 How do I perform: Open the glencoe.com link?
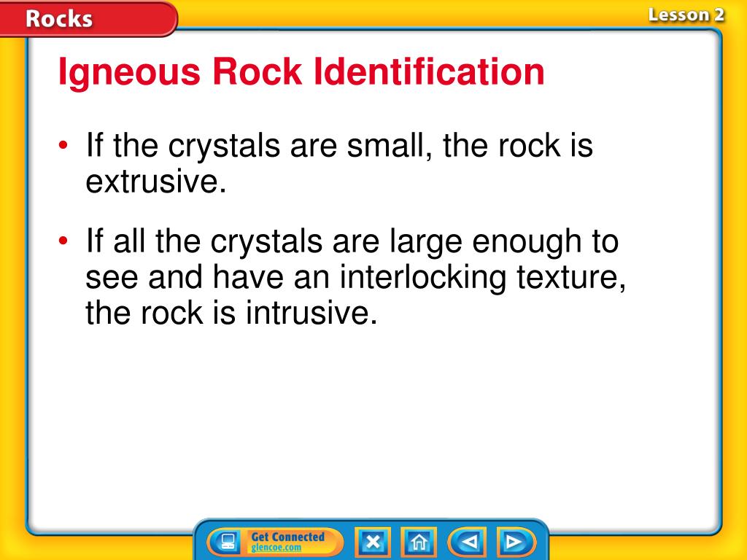click(276, 548)
